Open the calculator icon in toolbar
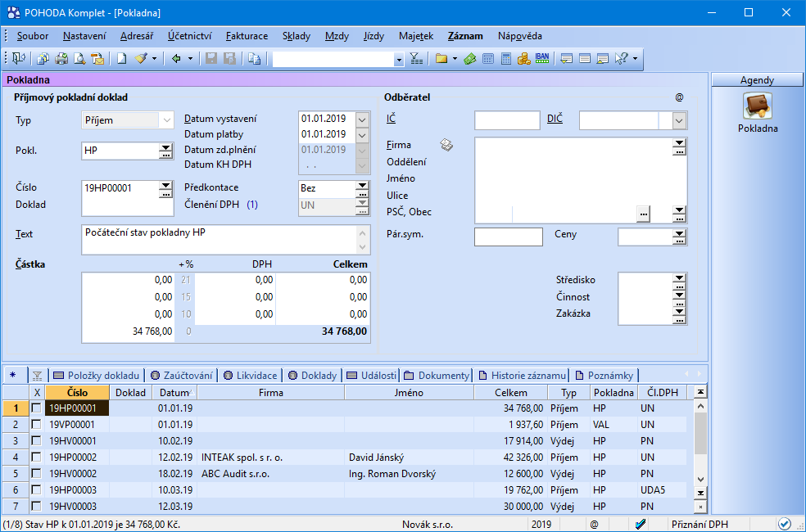The height and width of the screenshot is (532, 806). 506,59
